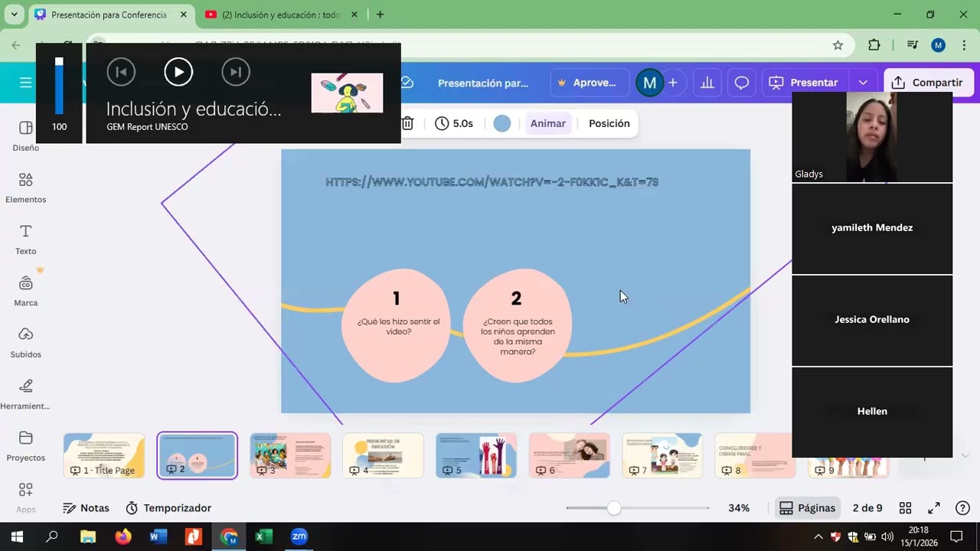Open the comments speech bubble icon
This screenshot has height=551, width=980.
tap(742, 83)
